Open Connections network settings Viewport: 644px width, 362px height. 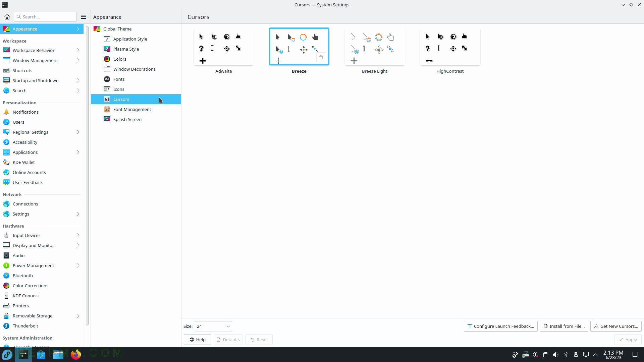pyautogui.click(x=42, y=204)
